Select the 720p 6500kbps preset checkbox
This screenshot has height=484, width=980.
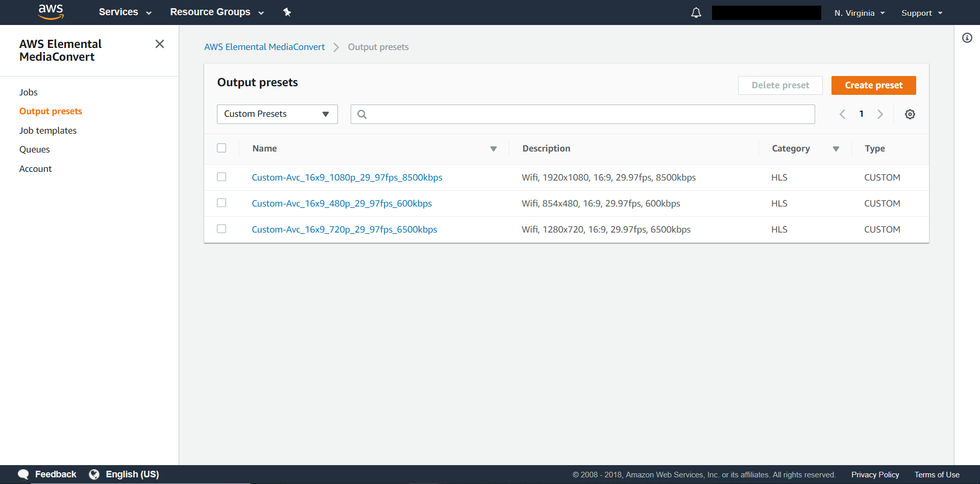click(222, 228)
